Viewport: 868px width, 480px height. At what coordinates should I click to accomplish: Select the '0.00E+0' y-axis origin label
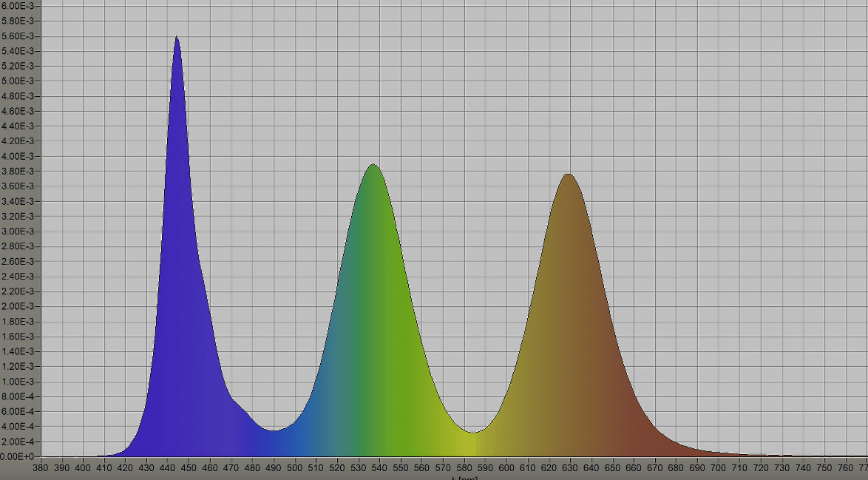[17, 457]
